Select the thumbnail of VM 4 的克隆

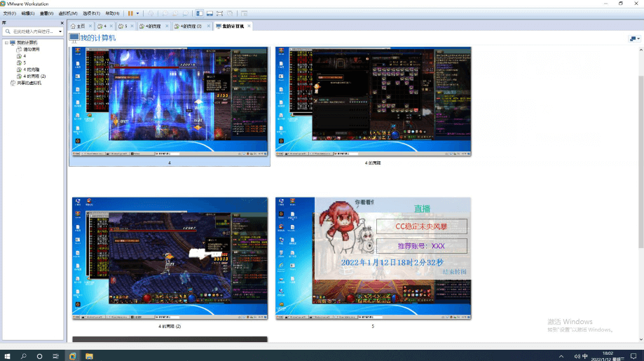coord(373,102)
